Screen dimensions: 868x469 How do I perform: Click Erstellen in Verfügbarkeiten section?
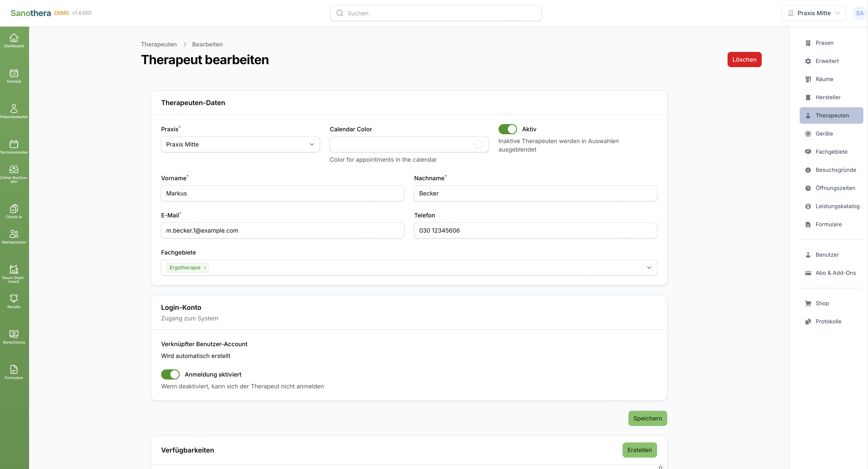point(640,450)
